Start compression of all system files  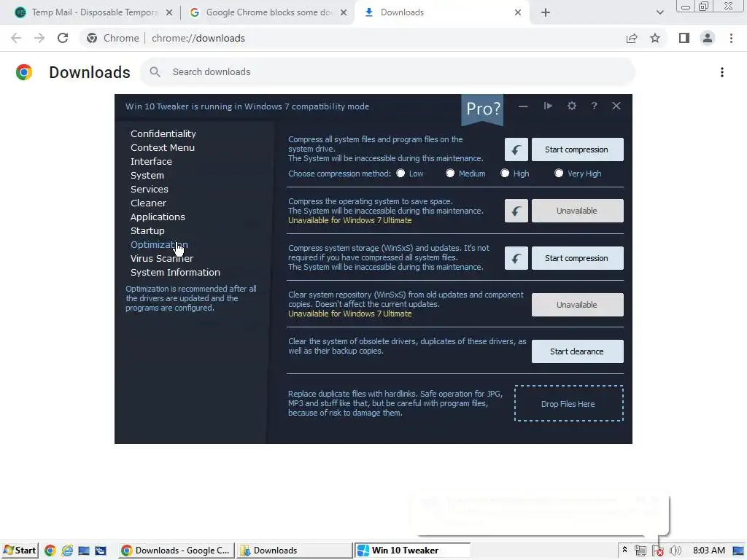pos(578,149)
